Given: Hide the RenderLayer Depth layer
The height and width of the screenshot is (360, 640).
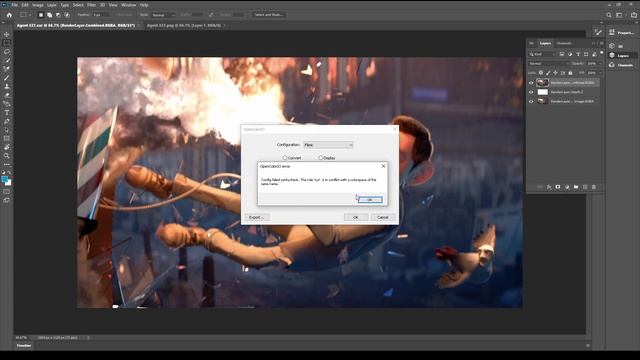Looking at the screenshot, I should coord(531,92).
